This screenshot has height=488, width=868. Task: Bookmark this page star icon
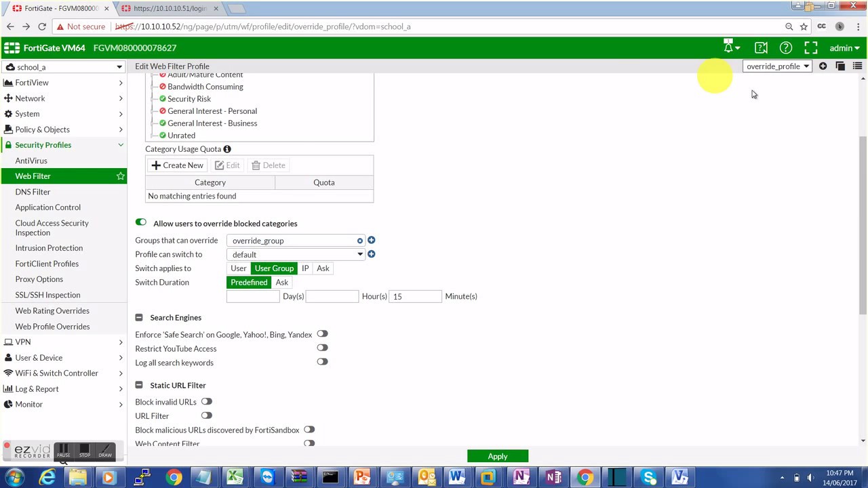[804, 26]
